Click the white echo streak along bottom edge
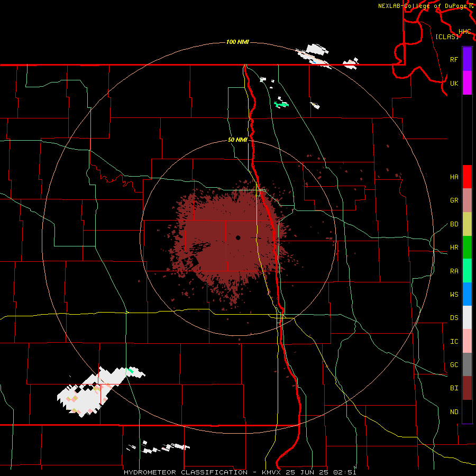Viewport: 476px width, 476px height. 158,448
